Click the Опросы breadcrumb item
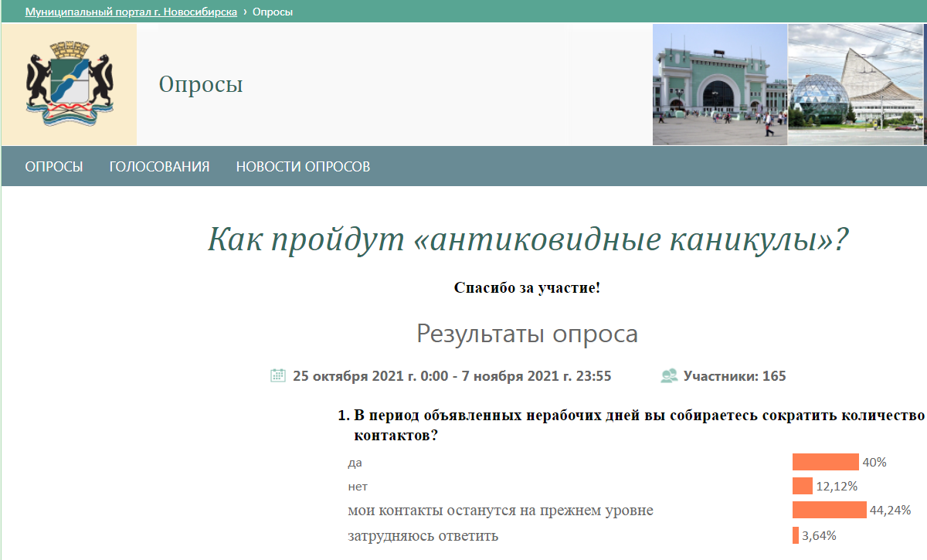 (x=272, y=12)
